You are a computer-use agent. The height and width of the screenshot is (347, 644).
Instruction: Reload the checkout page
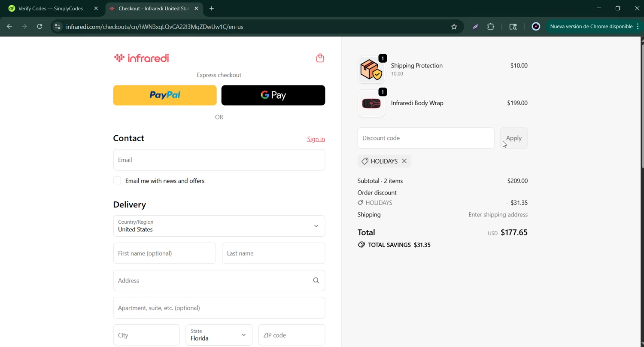pyautogui.click(x=39, y=27)
